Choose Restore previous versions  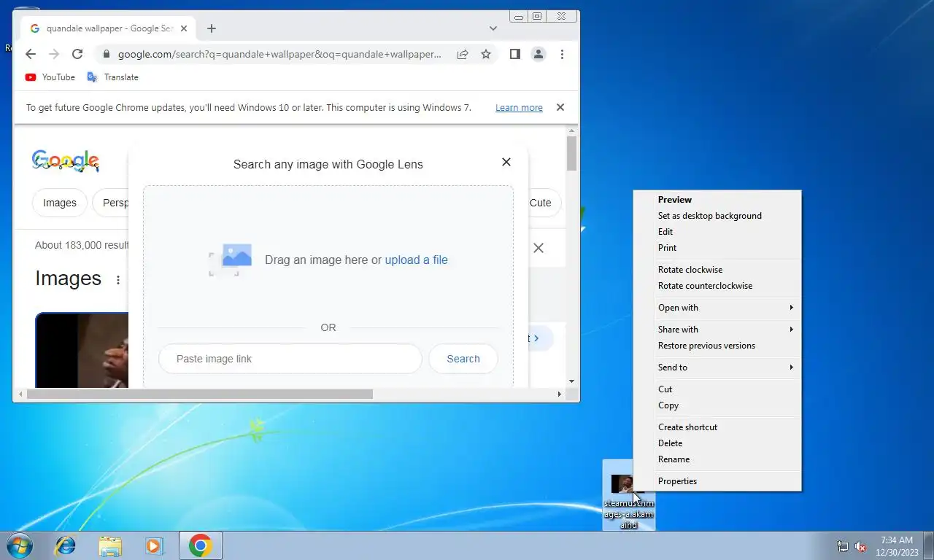(x=717, y=346)
